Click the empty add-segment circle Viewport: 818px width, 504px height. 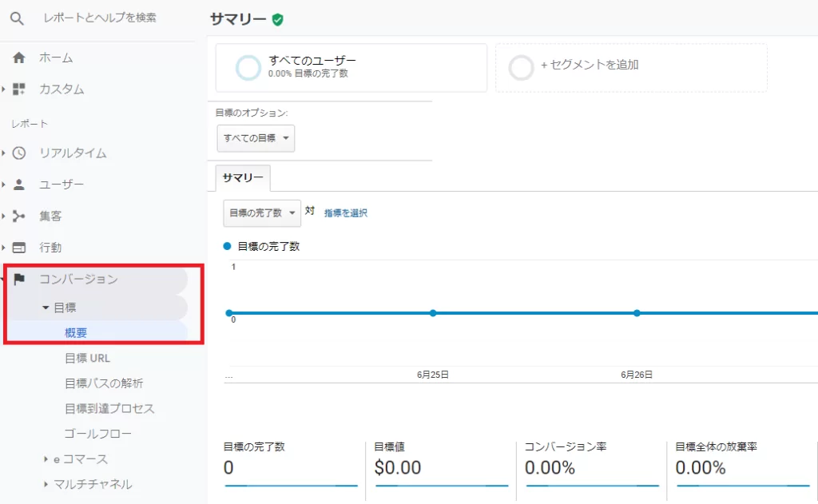pos(521,68)
